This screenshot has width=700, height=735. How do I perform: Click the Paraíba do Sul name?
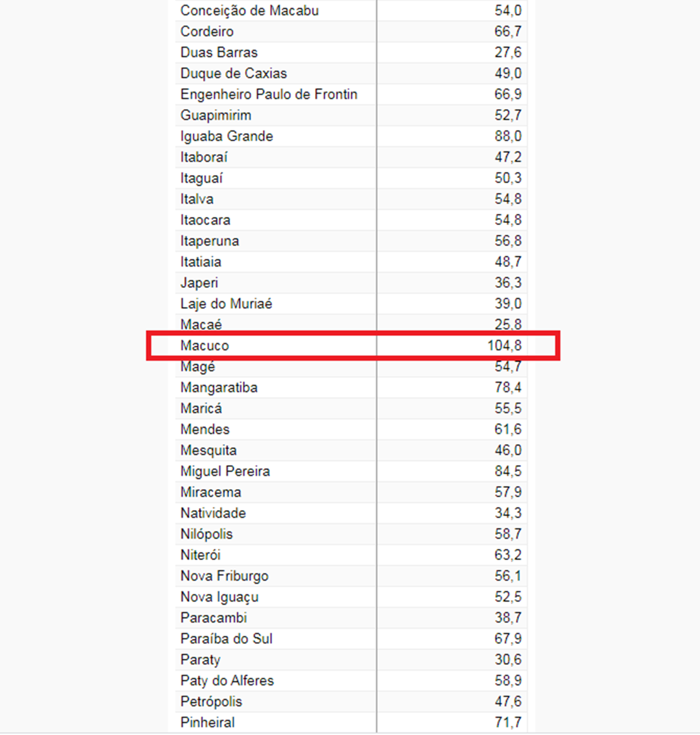tap(226, 639)
